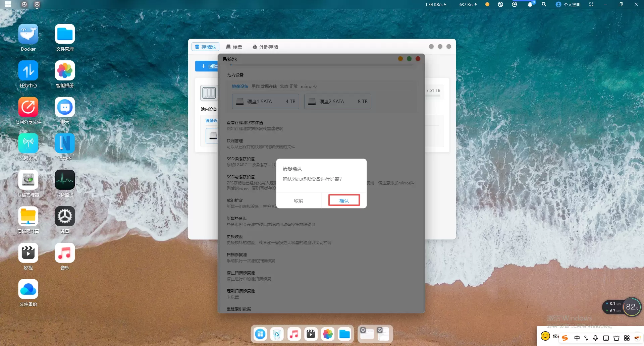Screen dimensions: 644x346
Task: Open 任务中心 task center app
Action: point(28,71)
